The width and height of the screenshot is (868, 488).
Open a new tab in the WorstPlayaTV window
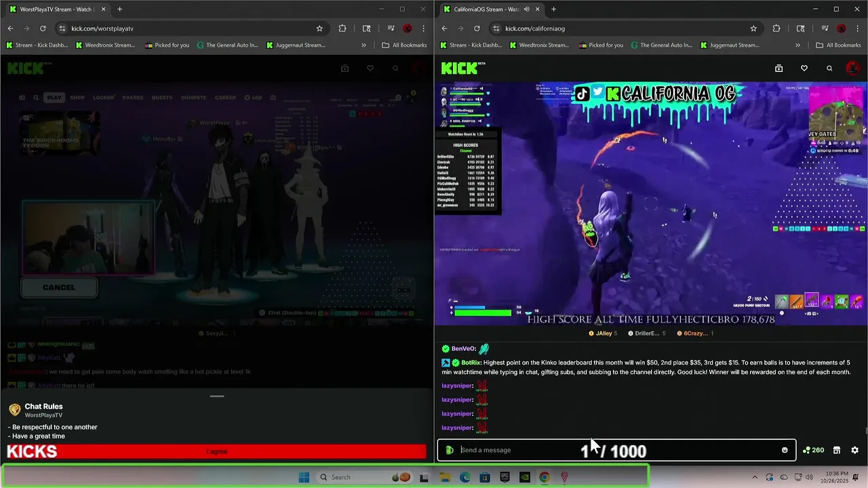point(119,9)
